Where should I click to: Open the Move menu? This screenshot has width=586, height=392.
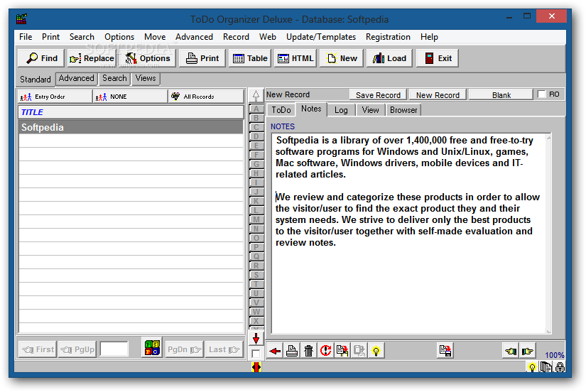coord(155,37)
